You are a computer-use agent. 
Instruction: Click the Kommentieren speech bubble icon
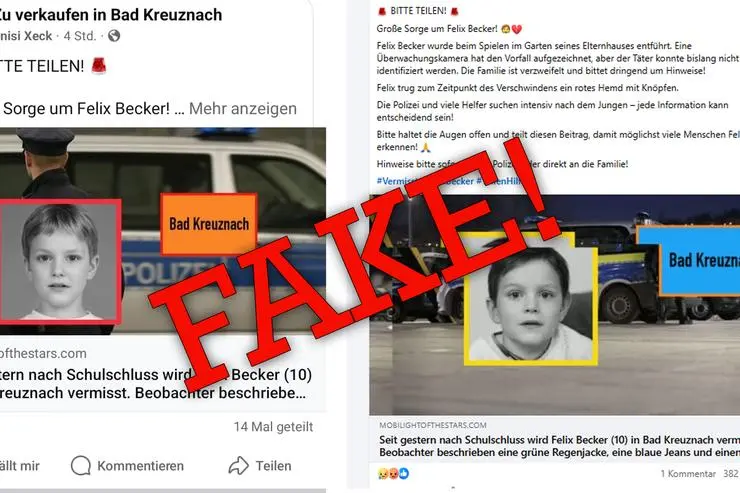[81, 466]
